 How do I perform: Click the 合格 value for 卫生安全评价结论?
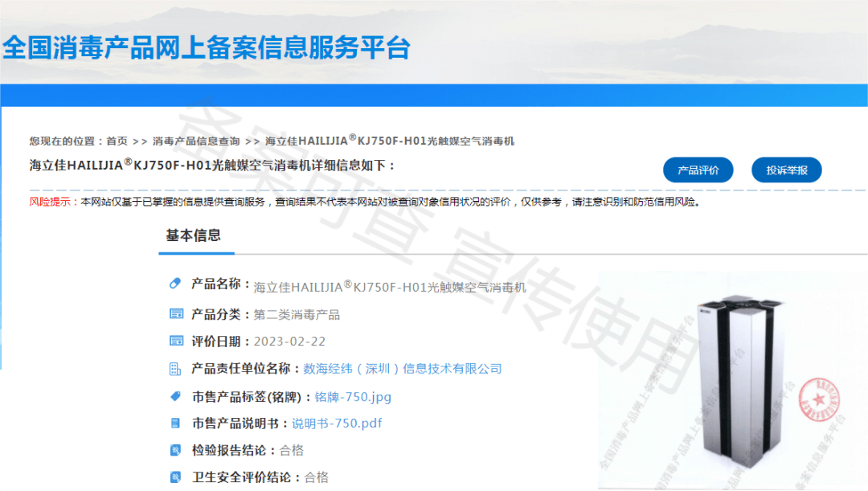[316, 477]
